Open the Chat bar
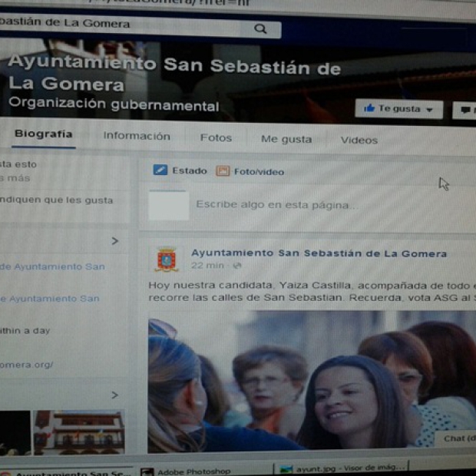The width and height of the screenshot is (476, 476). [x=456, y=438]
